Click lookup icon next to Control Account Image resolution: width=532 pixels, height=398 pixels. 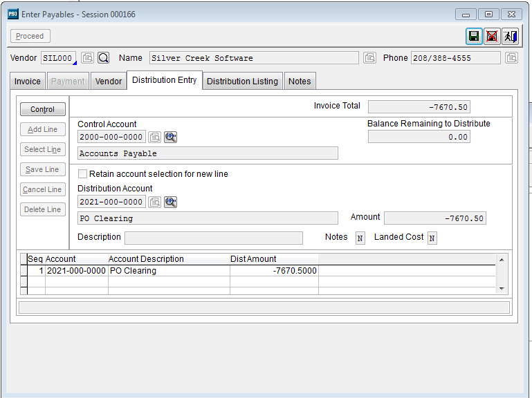[171, 137]
